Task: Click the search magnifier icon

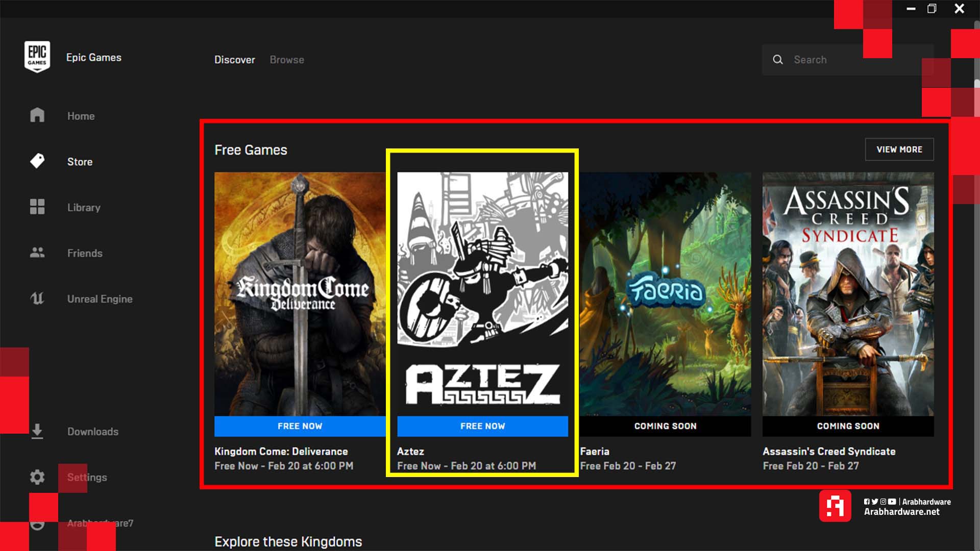Action: 778,60
